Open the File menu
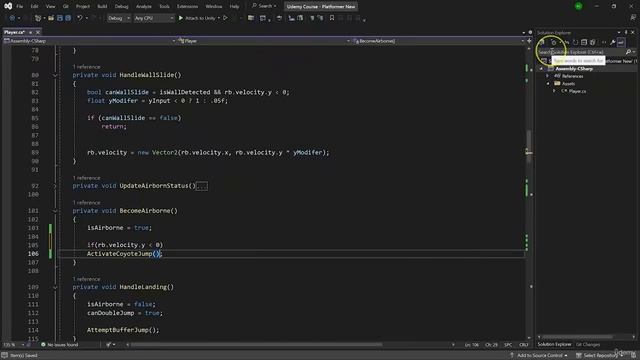This screenshot has height=360, width=640. (x=20, y=7)
